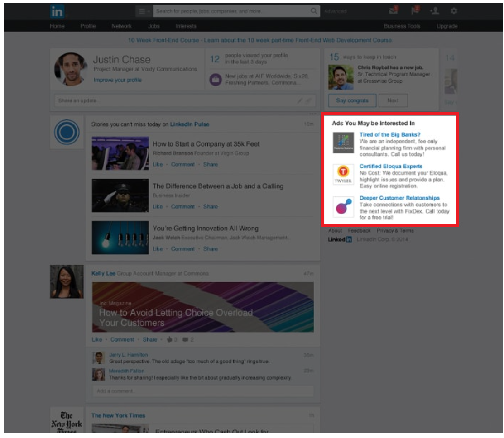The image size is (504, 438).
Task: Open the airplane cabin story thumbnail
Action: tap(120, 153)
